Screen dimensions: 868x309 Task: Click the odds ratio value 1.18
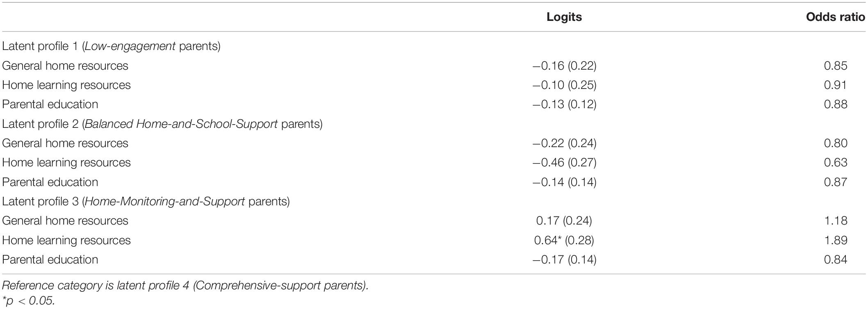pos(836,221)
